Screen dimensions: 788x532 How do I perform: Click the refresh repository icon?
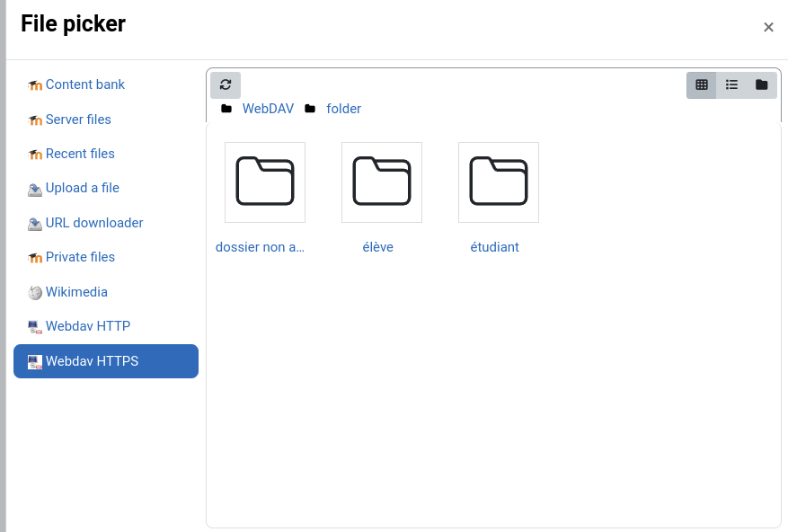click(x=226, y=85)
